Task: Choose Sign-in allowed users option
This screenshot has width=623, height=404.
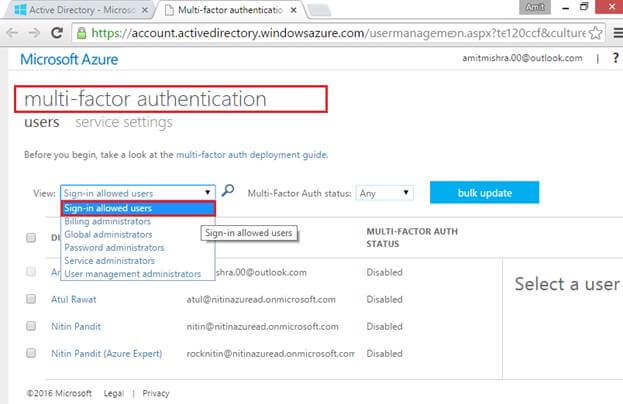Action: pyautogui.click(x=138, y=208)
